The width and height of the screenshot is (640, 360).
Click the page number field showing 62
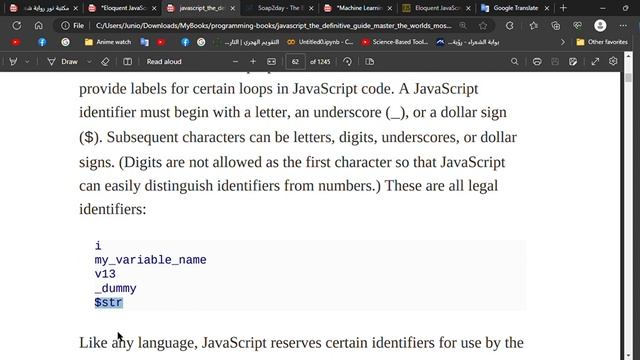(x=296, y=62)
